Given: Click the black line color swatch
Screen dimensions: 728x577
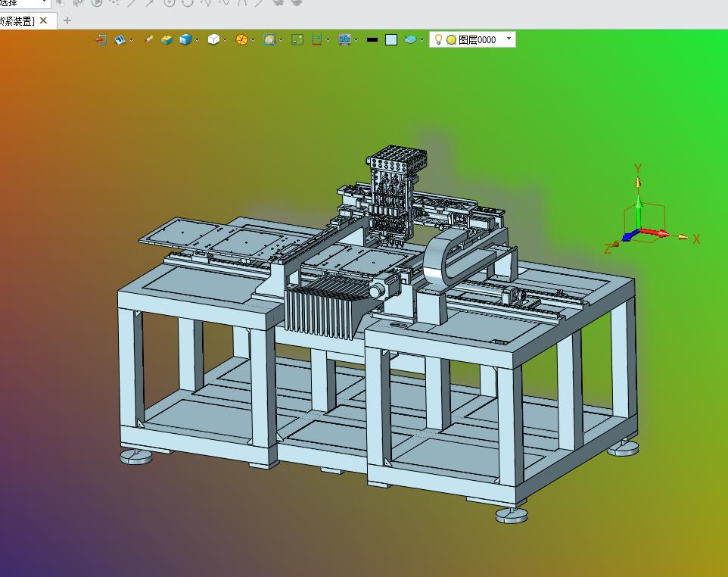Looking at the screenshot, I should 372,39.
